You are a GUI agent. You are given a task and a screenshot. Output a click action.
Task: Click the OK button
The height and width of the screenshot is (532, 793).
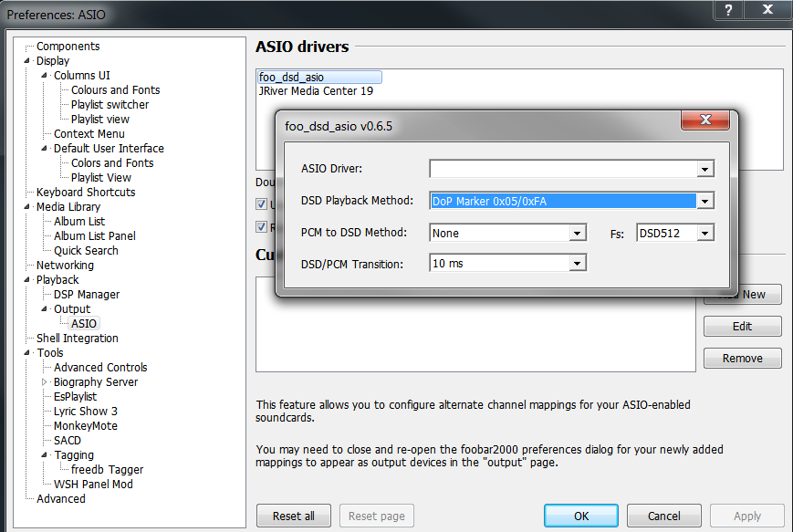click(581, 516)
